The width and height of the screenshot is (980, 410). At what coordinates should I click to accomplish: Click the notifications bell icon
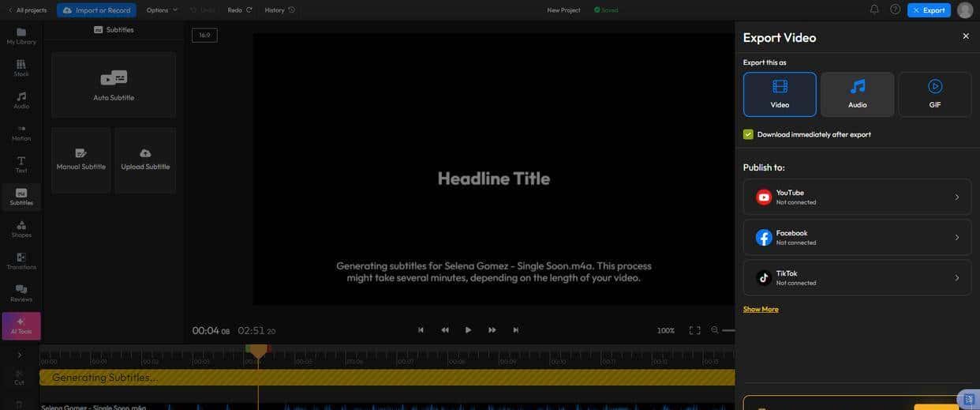pos(874,9)
